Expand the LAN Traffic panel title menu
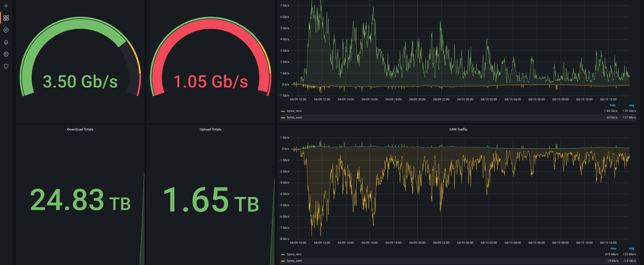Image resolution: width=644 pixels, height=265 pixels. 458,129
